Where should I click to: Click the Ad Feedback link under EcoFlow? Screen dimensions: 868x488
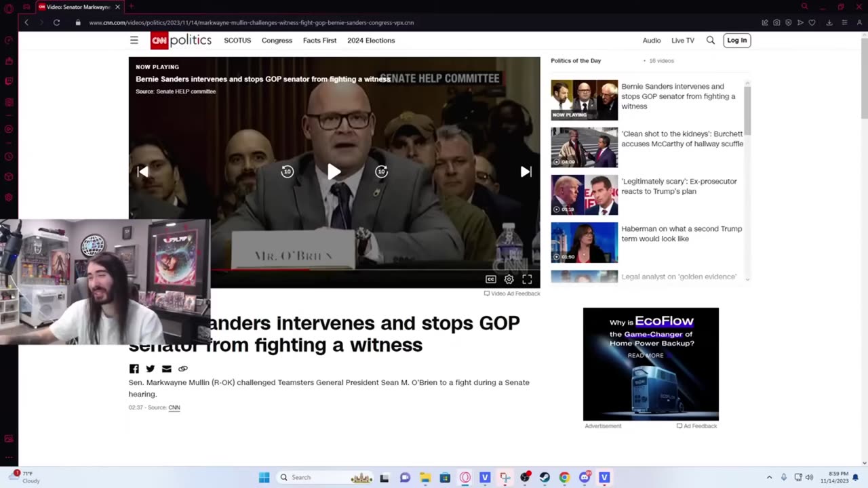[696, 426]
